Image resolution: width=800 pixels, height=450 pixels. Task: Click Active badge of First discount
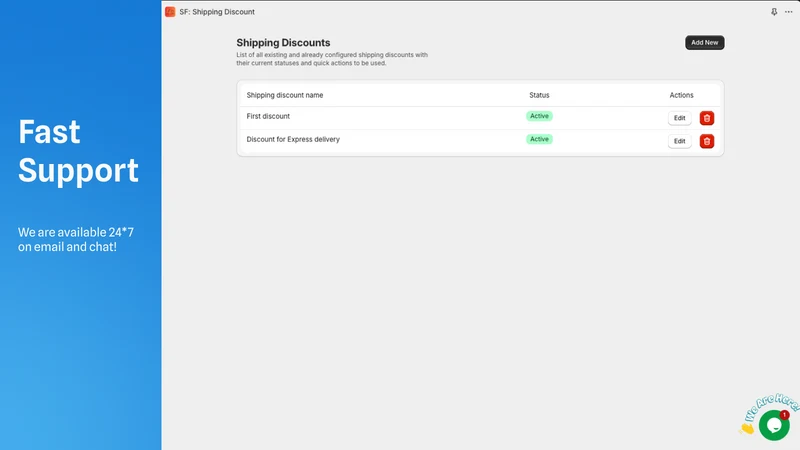tap(539, 116)
